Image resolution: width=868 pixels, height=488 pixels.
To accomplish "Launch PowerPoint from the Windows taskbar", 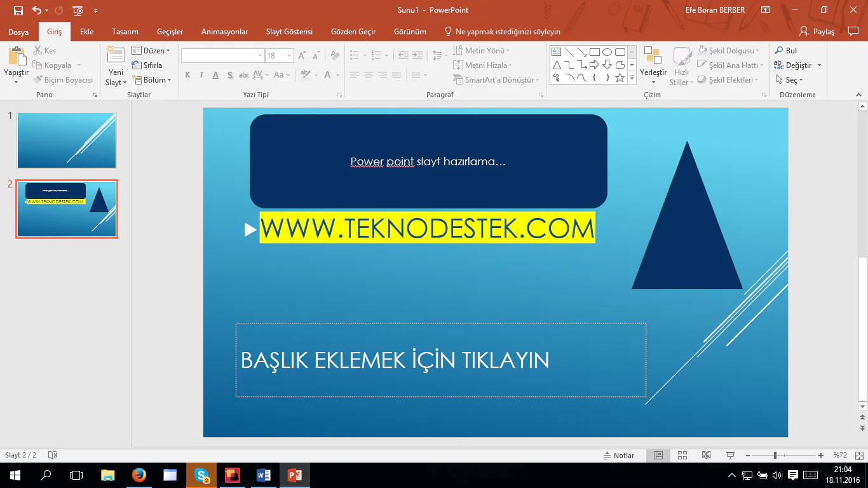I will (x=294, y=475).
